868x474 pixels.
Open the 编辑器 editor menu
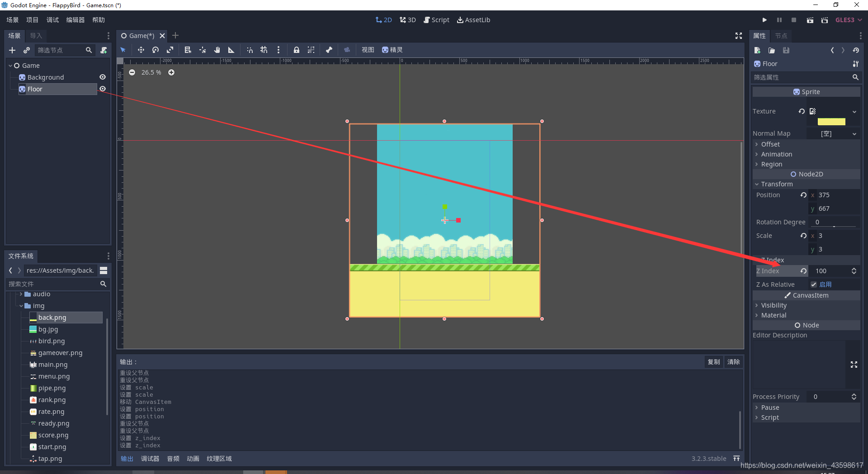[75, 20]
